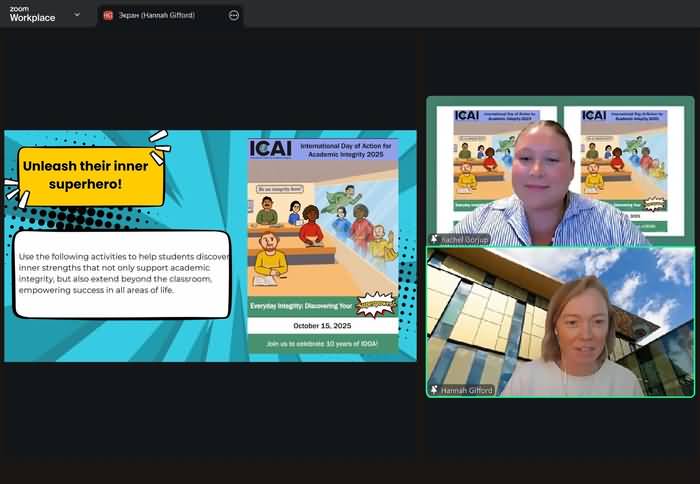
Task: Click the Hannah Gifford name label
Action: coord(468,390)
